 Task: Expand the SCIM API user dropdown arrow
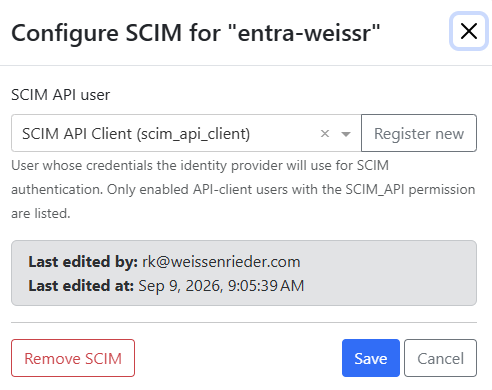pos(346,134)
